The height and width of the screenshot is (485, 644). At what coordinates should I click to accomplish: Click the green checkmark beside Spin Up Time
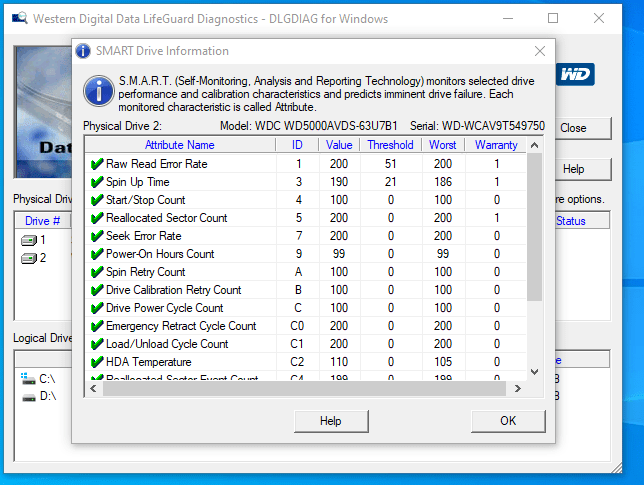click(97, 182)
